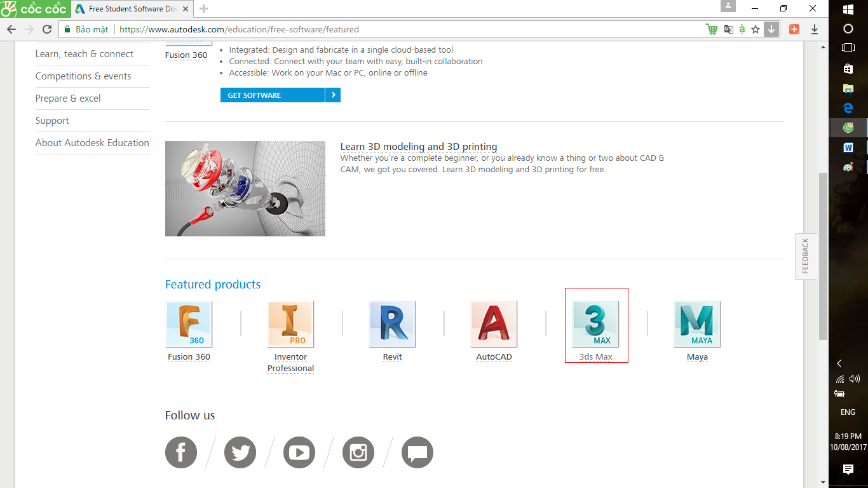Click the Fusion 360 product icon
Screen dimensions: 868x488
point(189,324)
